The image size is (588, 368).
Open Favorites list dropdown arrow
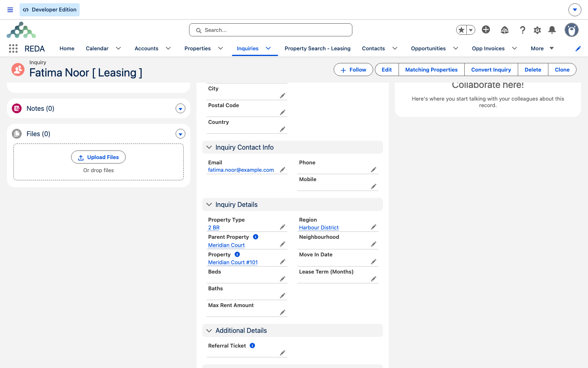click(x=471, y=30)
